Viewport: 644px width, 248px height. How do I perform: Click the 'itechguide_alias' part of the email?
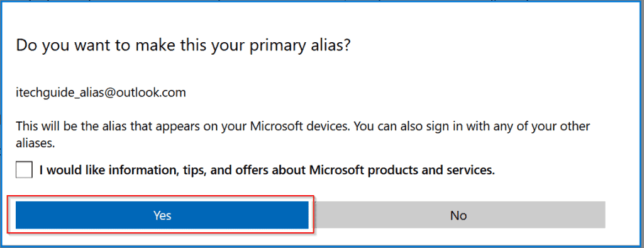[x=60, y=93]
